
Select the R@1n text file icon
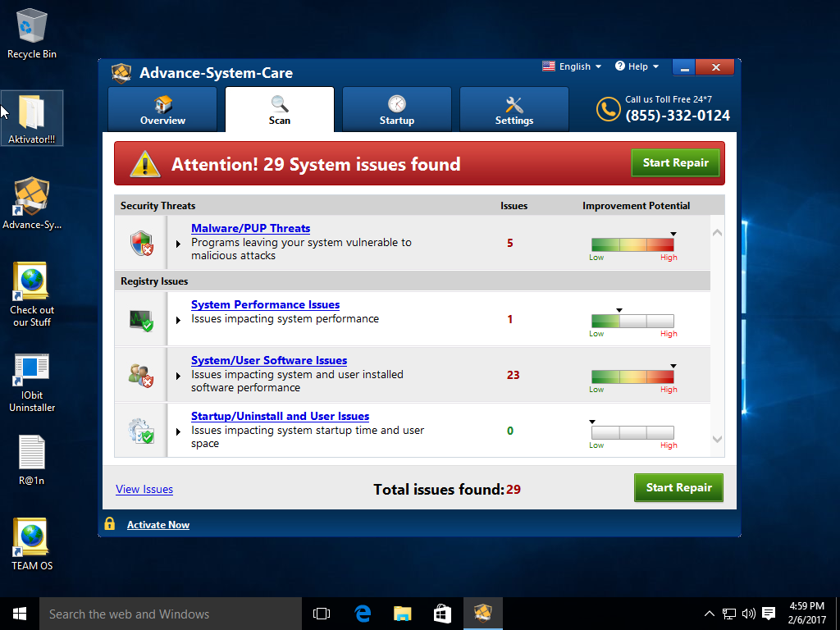(x=32, y=459)
